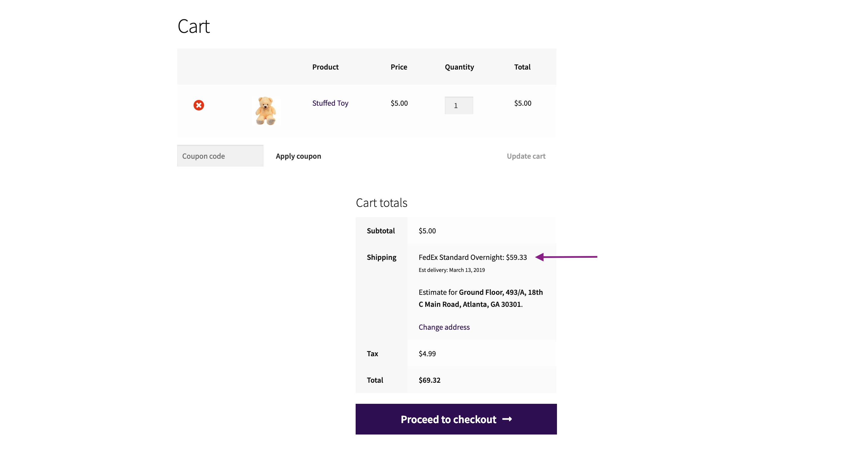Click the Update cart button
Viewport: 868px width, 458px height.
(x=526, y=156)
